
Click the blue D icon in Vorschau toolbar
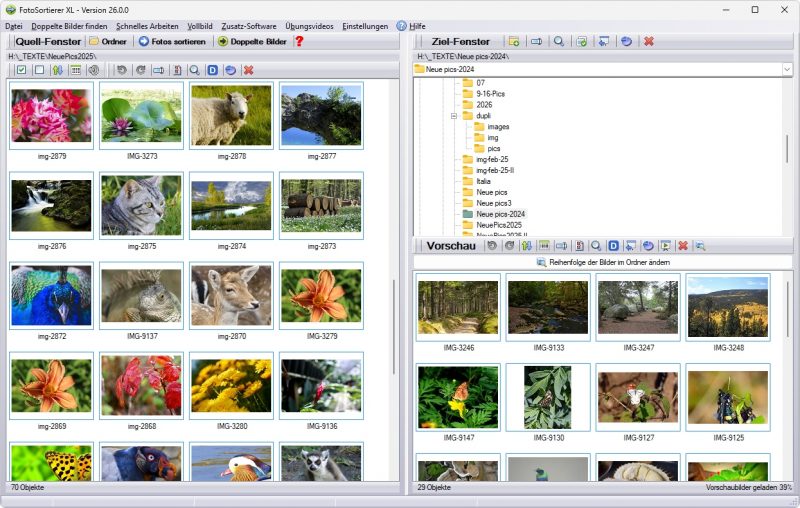[x=614, y=246]
